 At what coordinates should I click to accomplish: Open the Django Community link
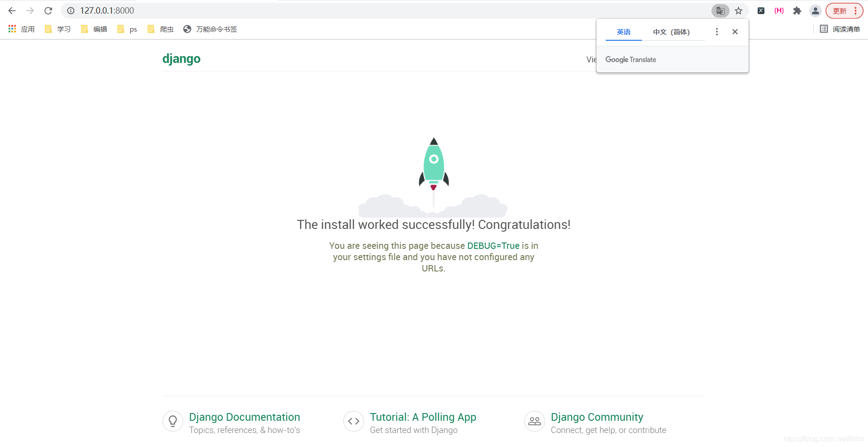(x=597, y=417)
